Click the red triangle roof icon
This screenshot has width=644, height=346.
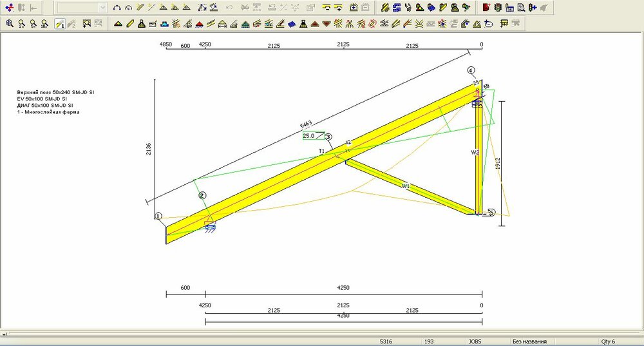199,24
